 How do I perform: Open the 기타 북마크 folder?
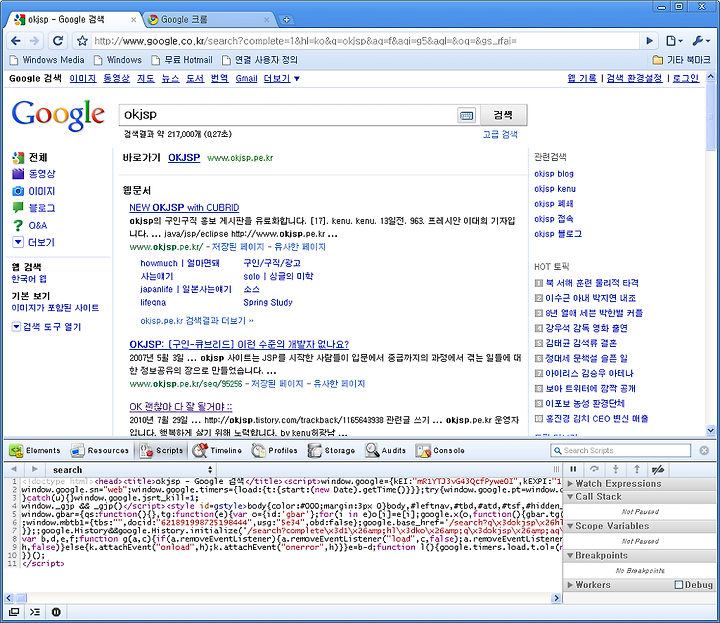tap(681, 60)
